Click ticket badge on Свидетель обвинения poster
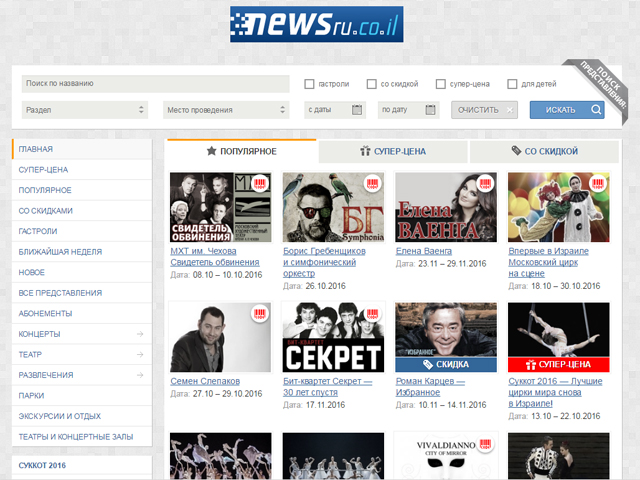The height and width of the screenshot is (480, 640). (x=260, y=183)
